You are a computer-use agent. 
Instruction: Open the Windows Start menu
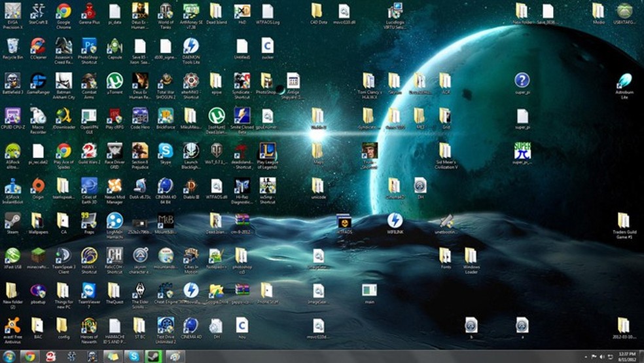click(9, 356)
